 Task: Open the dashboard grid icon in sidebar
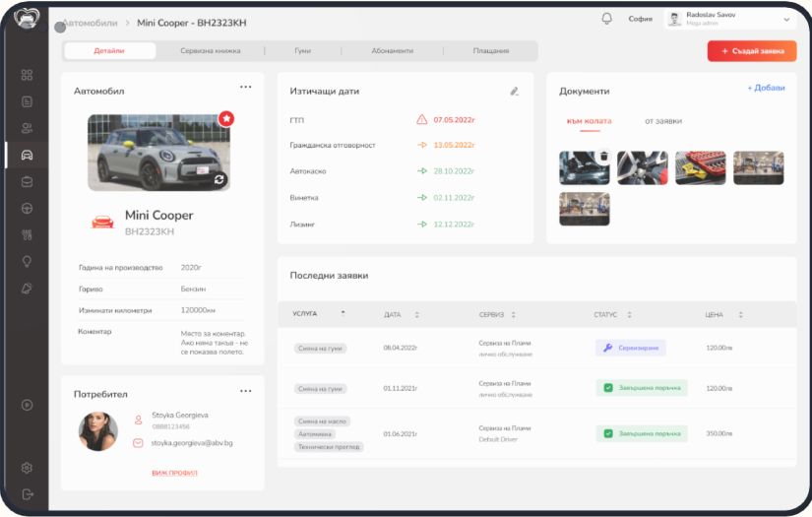point(27,75)
